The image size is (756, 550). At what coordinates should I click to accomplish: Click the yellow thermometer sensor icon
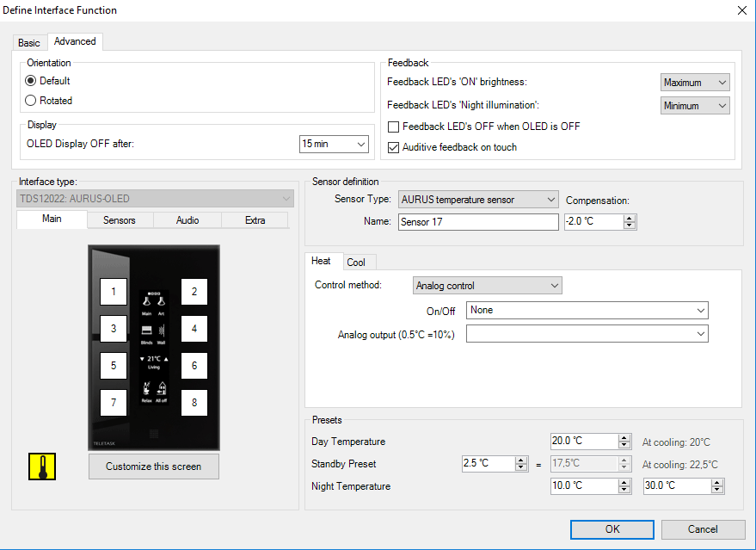(x=40, y=467)
